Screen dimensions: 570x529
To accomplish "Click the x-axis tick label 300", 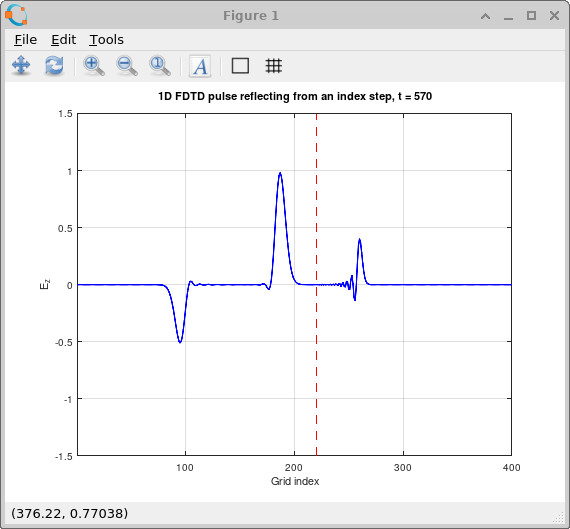I will pyautogui.click(x=403, y=468).
